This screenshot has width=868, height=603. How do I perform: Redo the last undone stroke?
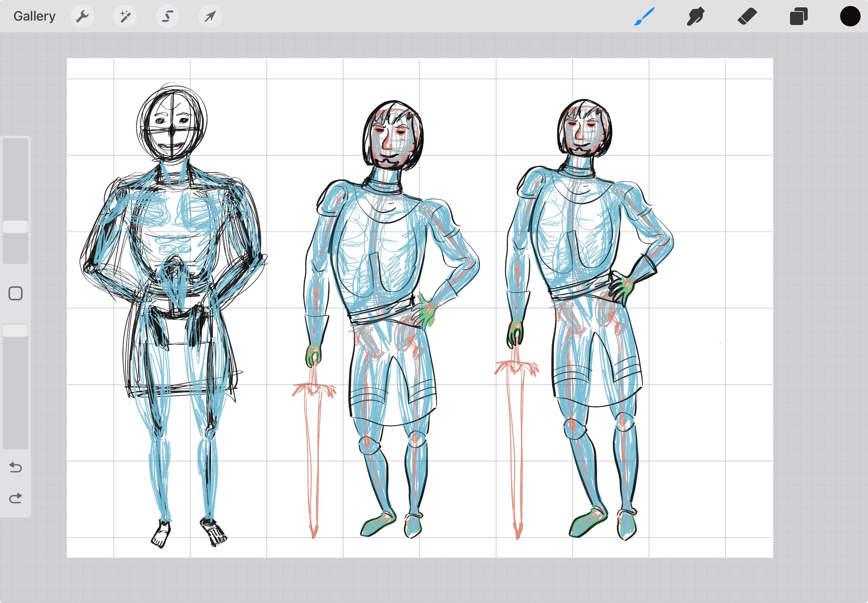point(15,498)
